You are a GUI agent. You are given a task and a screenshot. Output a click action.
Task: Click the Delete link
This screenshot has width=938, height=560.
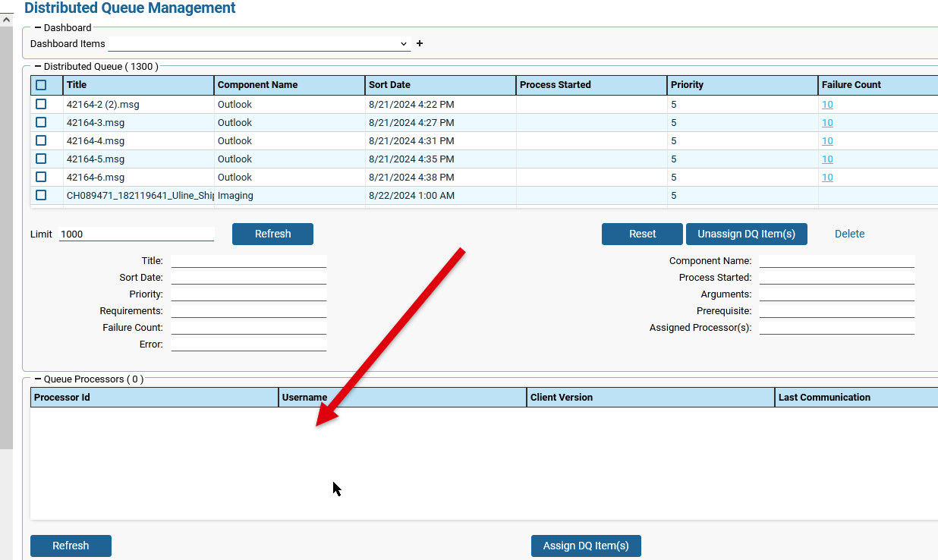coord(849,234)
